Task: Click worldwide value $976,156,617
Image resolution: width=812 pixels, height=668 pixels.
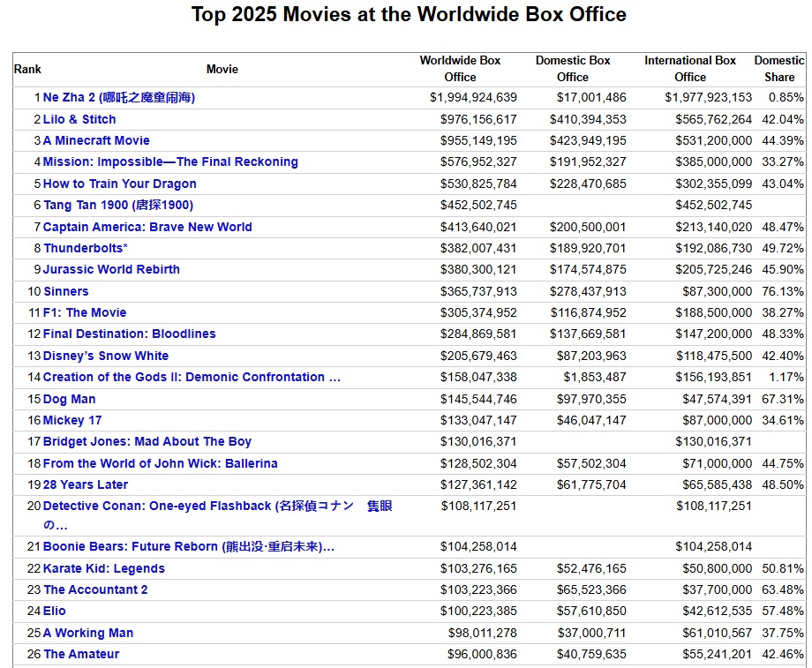Action: pyautogui.click(x=478, y=119)
